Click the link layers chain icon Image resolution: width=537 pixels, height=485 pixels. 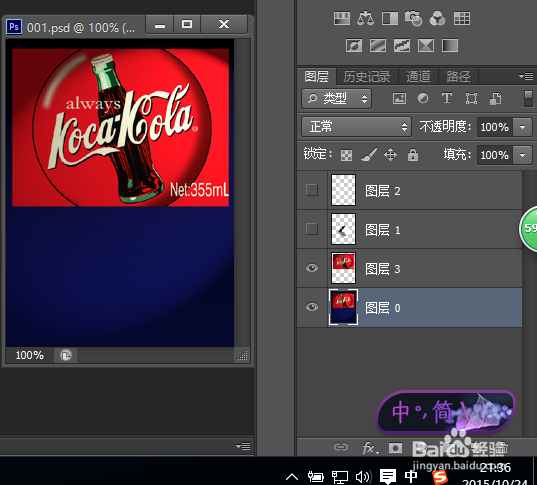[x=340, y=447]
